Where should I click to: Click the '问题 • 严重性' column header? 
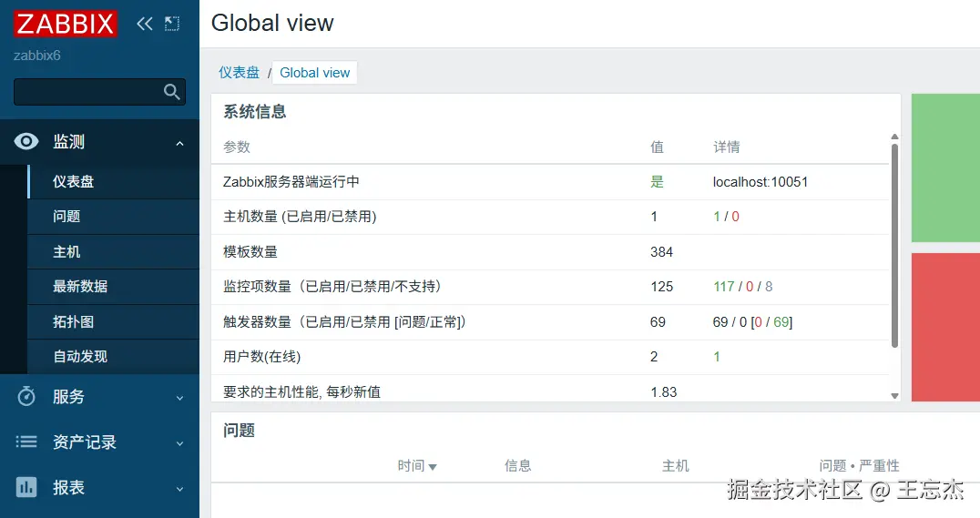[x=860, y=465]
